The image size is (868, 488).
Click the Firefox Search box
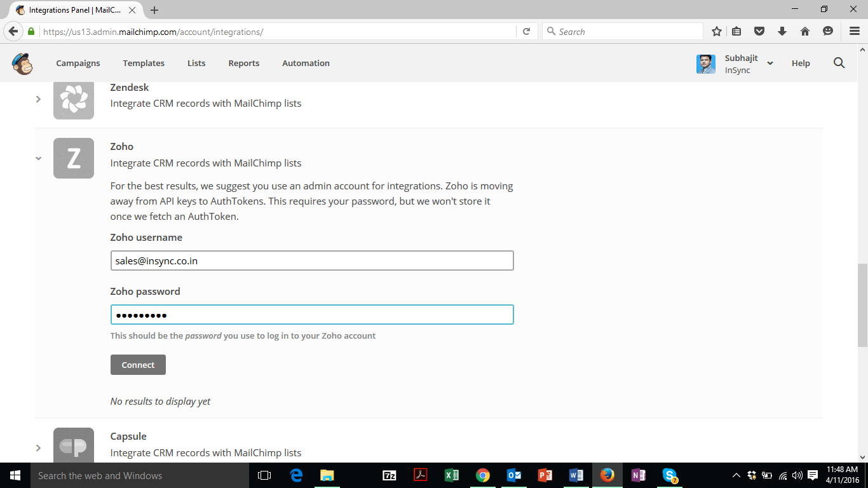[623, 31]
